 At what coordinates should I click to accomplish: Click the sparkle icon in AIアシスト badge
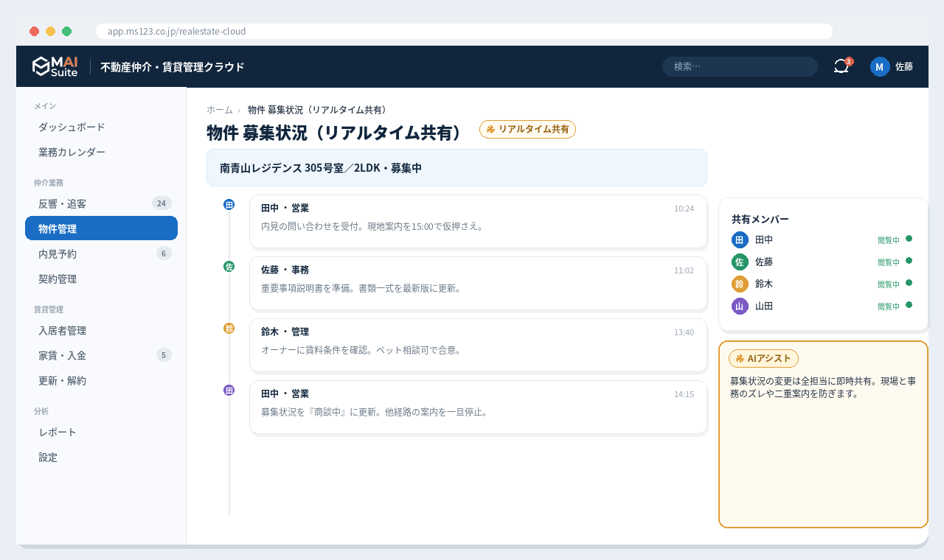(x=740, y=359)
